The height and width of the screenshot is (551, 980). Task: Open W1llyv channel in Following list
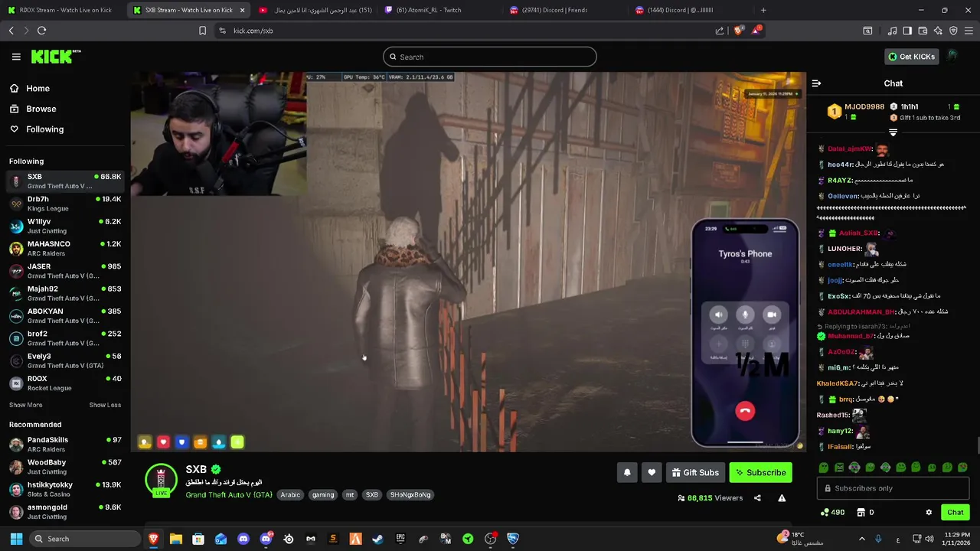[x=65, y=226]
